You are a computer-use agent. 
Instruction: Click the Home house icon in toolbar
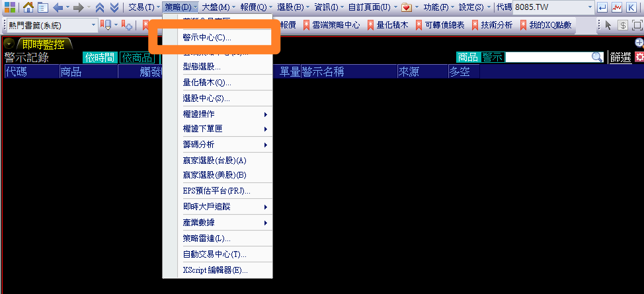click(28, 7)
